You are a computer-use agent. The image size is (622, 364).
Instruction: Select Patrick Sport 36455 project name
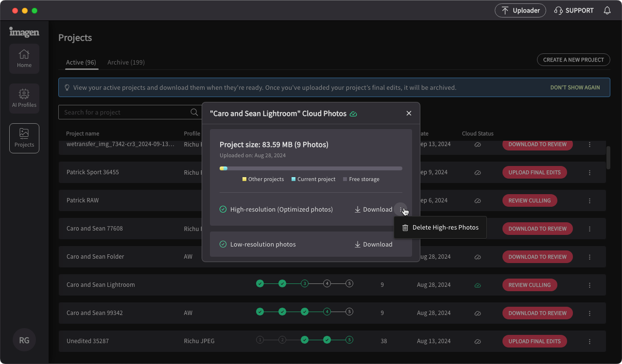pyautogui.click(x=93, y=172)
